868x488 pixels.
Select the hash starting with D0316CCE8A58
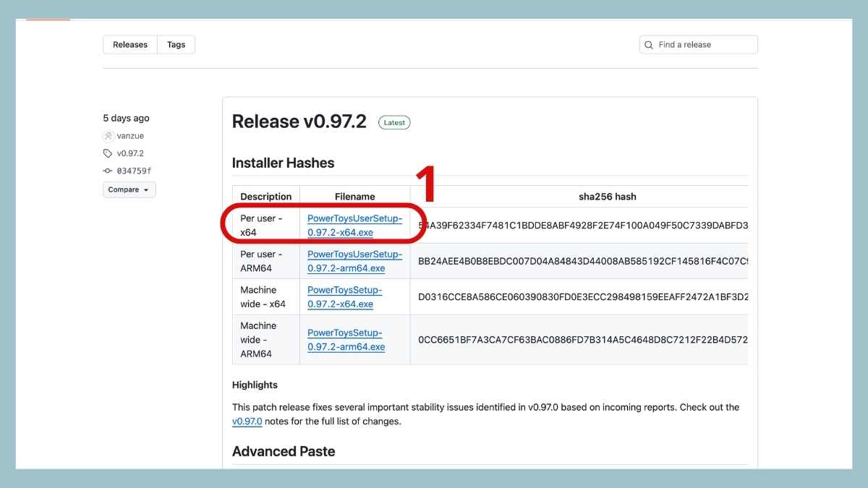(x=583, y=297)
